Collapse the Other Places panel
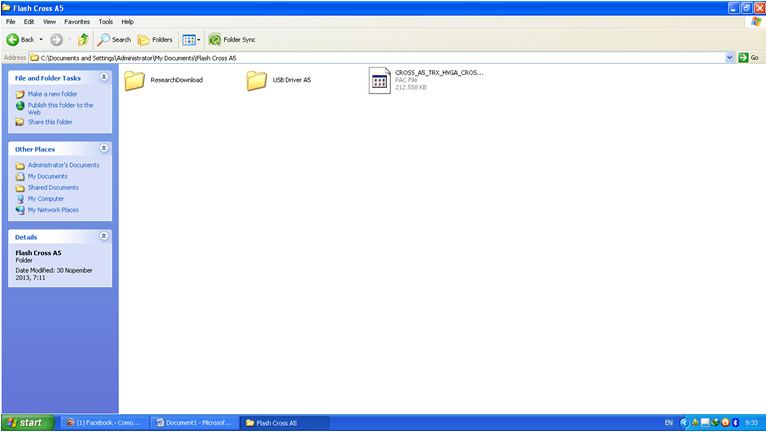 (104, 148)
